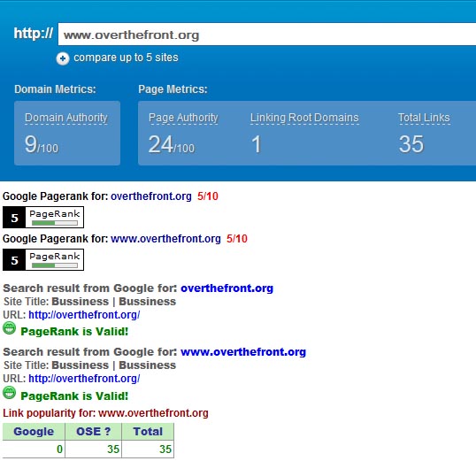Viewport: 476px width, 461px height.
Task: Open the first http://overthefront.org/ URL link
Action: pyautogui.click(x=84, y=315)
